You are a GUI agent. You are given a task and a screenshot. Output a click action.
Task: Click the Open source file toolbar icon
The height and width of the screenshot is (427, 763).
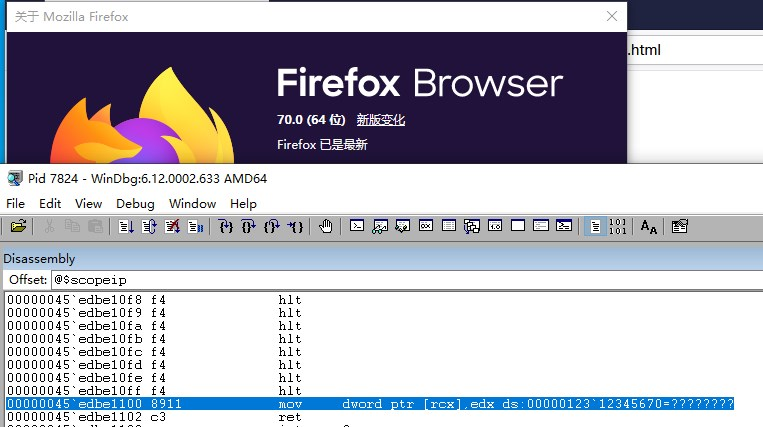(x=18, y=227)
